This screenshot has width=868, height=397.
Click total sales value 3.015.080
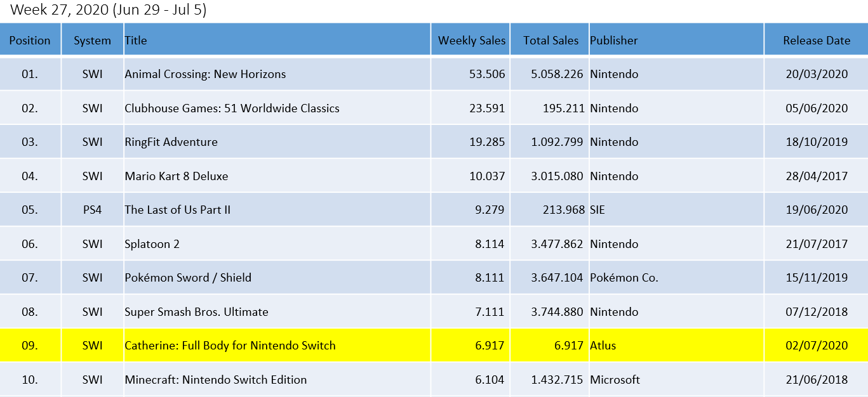(x=558, y=176)
